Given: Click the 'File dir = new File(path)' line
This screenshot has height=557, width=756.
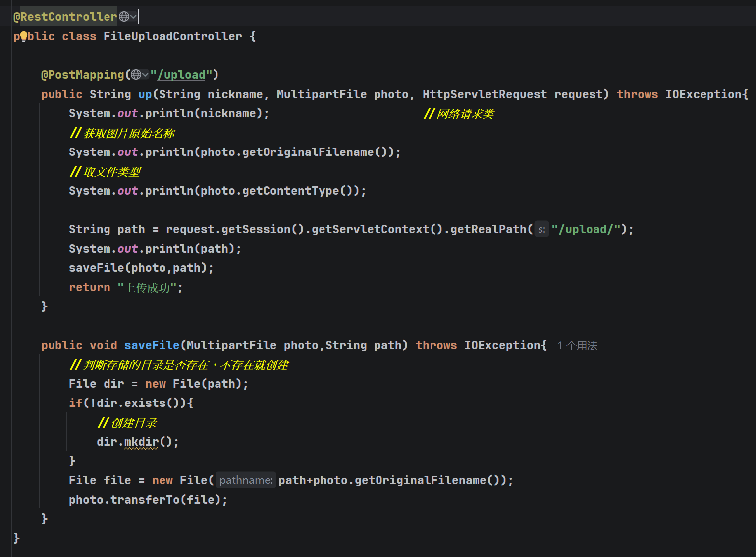Looking at the screenshot, I should (x=159, y=384).
